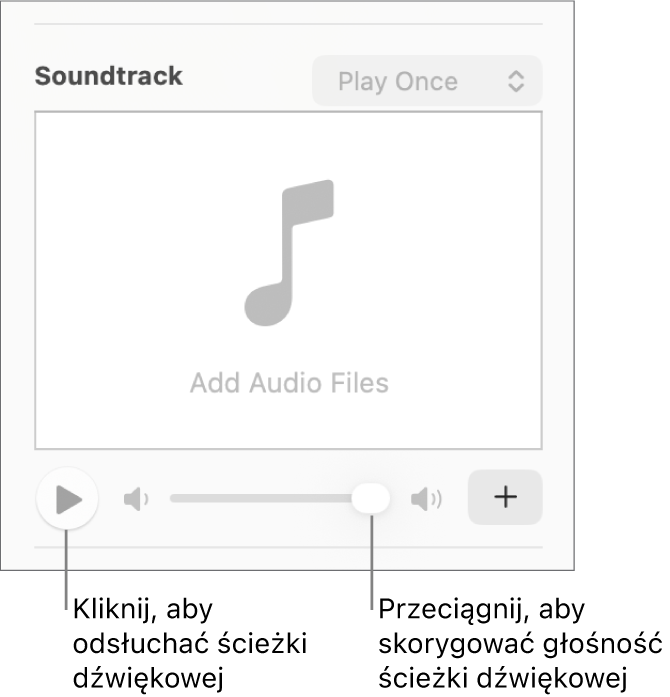670x697 pixels.
Task: Click empty list space below Add Audio Files
Action: 289,424
